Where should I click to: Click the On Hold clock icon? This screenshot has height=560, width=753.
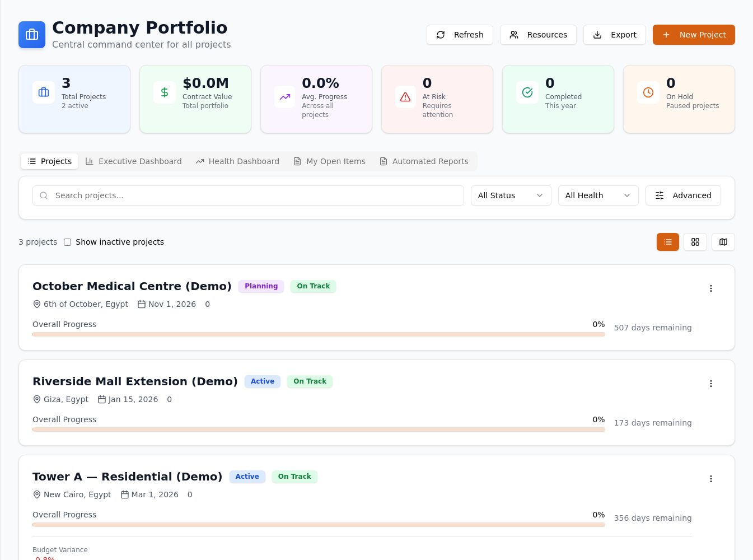coord(648,92)
